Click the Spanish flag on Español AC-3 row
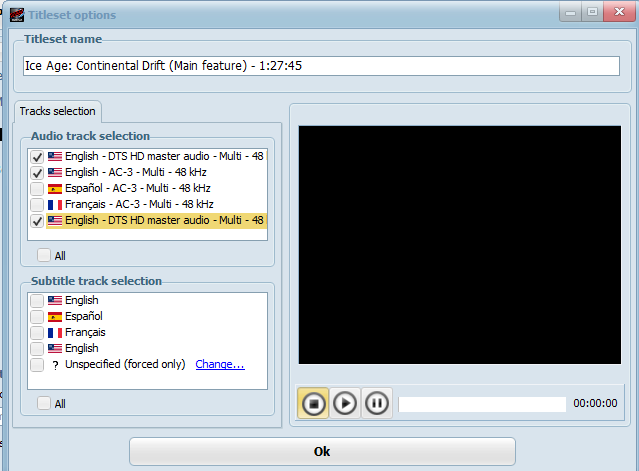 click(55, 189)
